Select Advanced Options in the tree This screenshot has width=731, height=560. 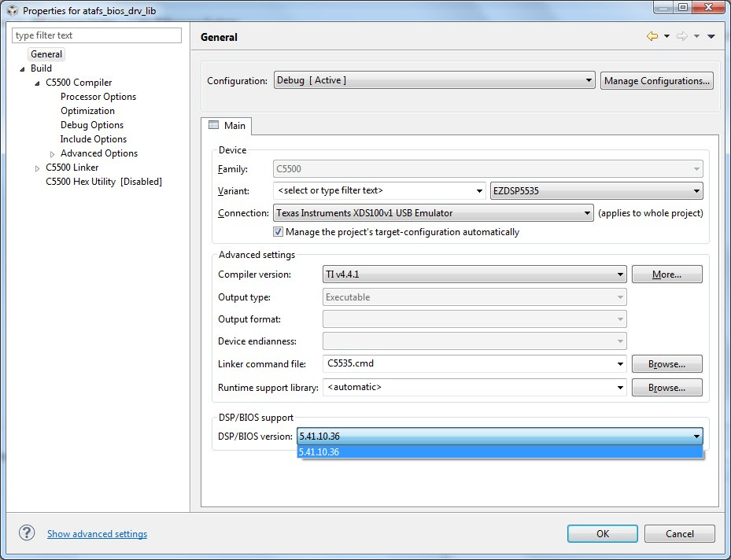(99, 153)
